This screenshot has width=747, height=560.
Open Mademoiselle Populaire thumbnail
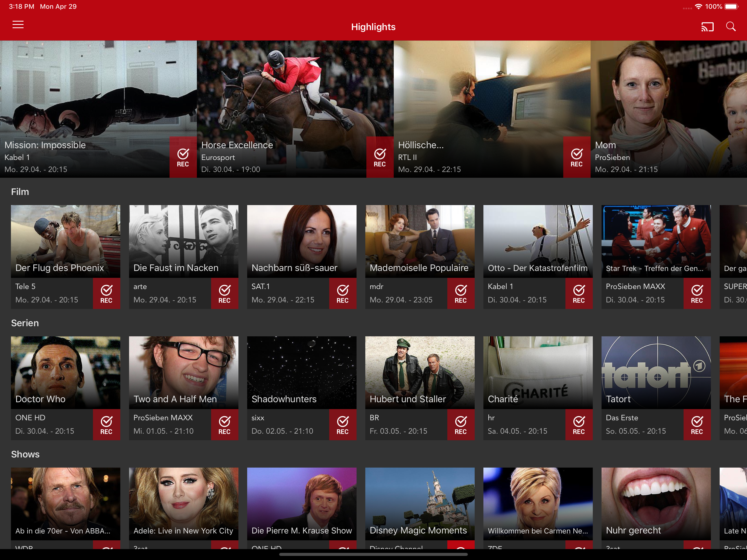420,241
